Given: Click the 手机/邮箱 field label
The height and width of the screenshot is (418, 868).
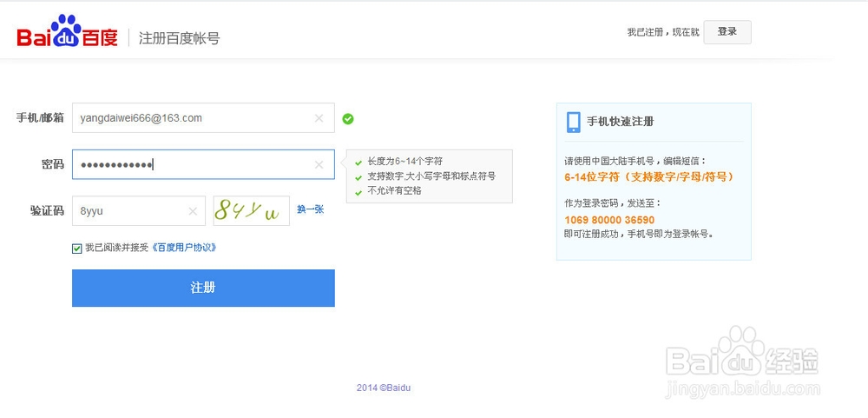Looking at the screenshot, I should coord(40,118).
